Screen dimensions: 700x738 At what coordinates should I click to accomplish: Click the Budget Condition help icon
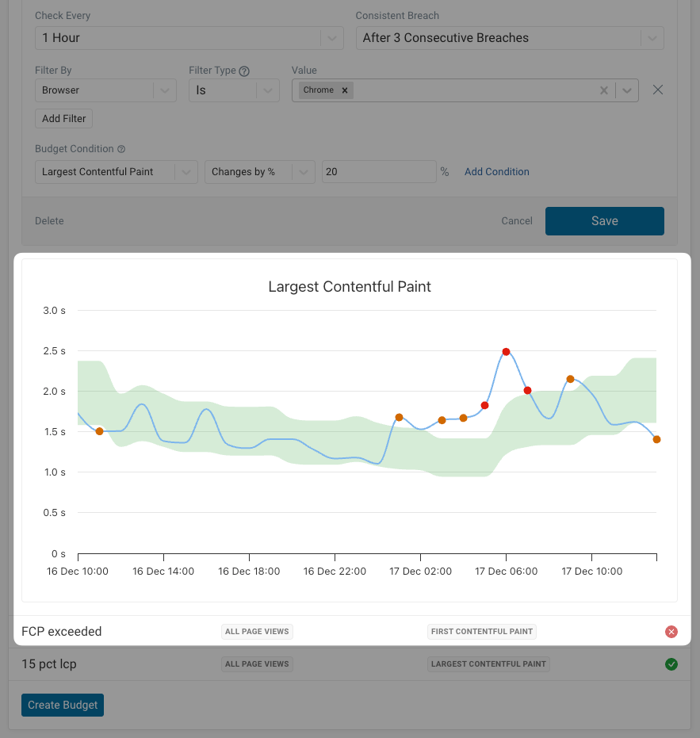pyautogui.click(x=121, y=149)
